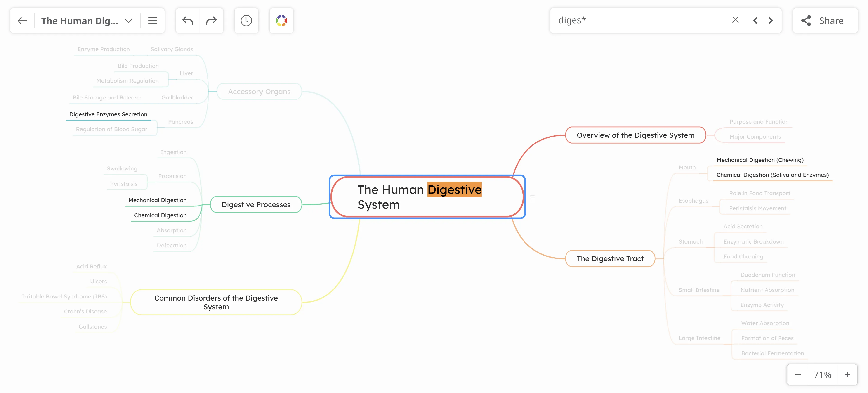
Task: Click the back arrow icon
Action: point(22,21)
